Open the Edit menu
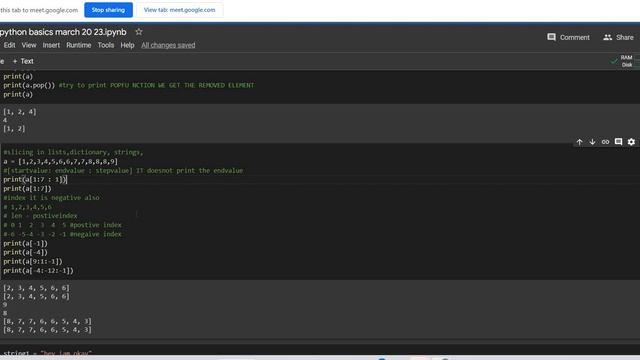Screen dimensions: 640x360 point(9,45)
